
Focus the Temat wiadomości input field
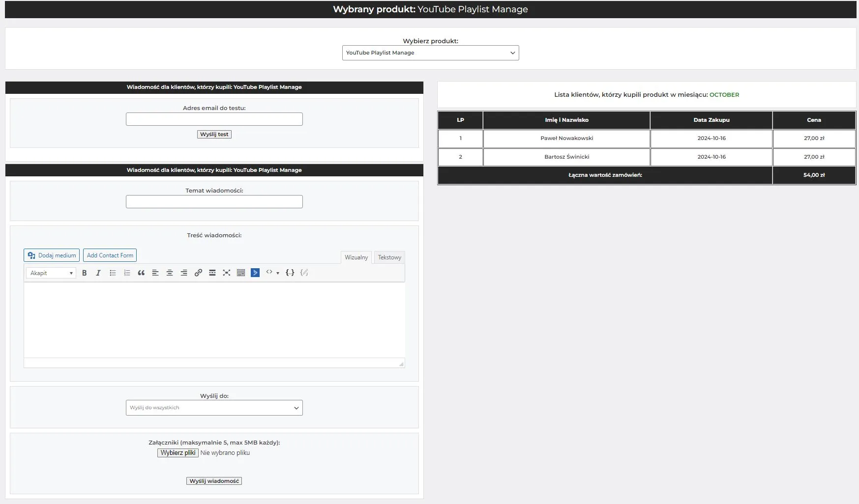[214, 202]
